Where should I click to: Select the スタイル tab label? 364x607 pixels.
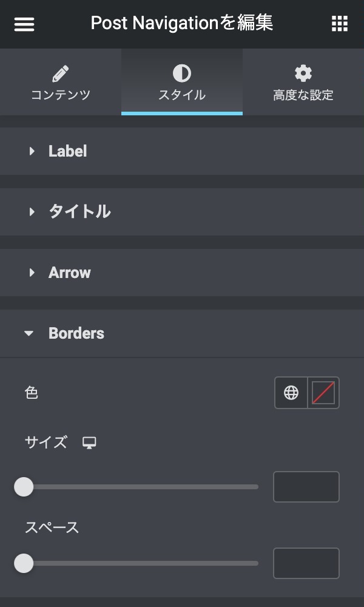pos(182,95)
